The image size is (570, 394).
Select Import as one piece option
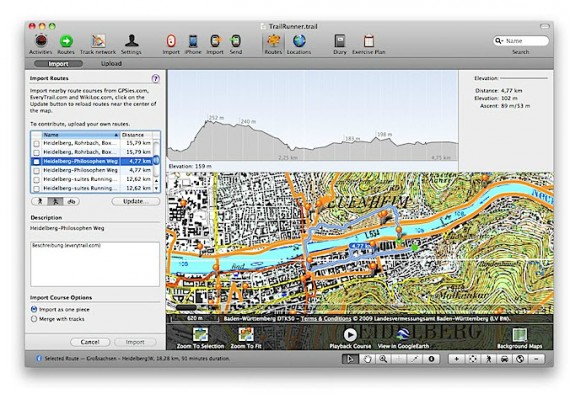tap(34, 309)
